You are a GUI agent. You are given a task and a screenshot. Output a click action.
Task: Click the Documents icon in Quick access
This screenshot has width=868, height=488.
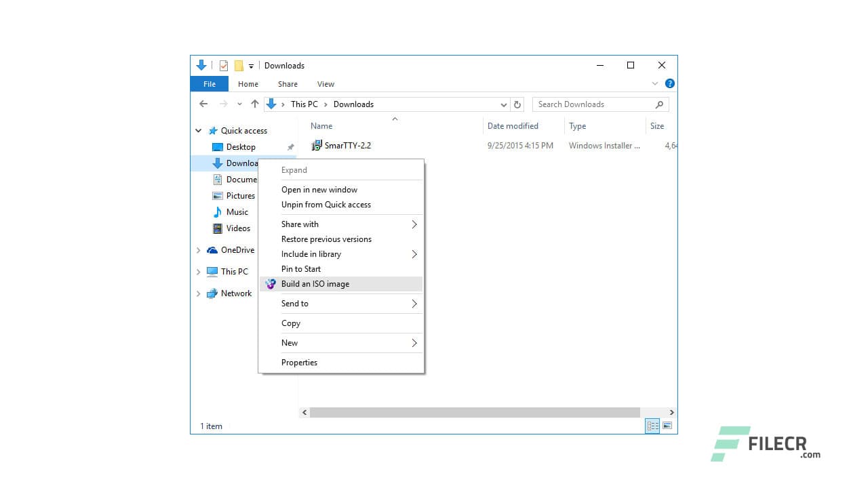tap(217, 179)
